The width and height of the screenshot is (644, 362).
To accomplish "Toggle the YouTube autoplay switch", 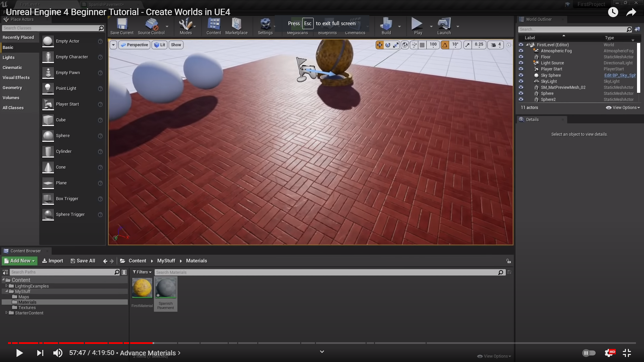I will 589,353.
